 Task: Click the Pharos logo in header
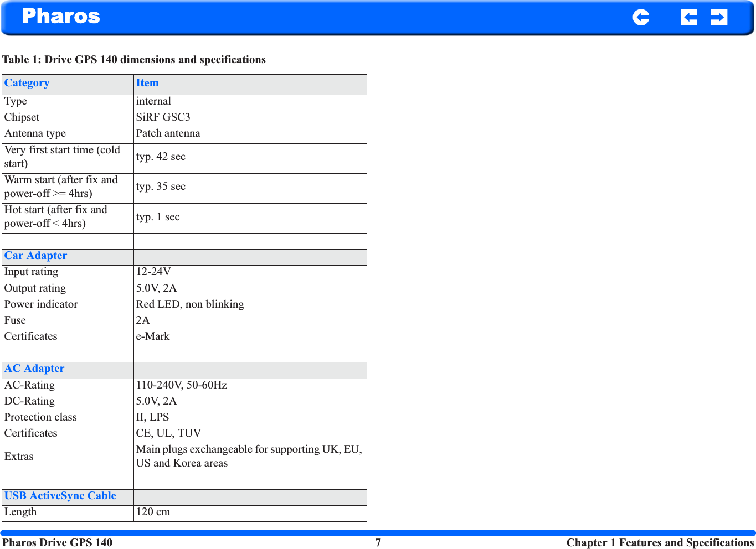[x=61, y=17]
